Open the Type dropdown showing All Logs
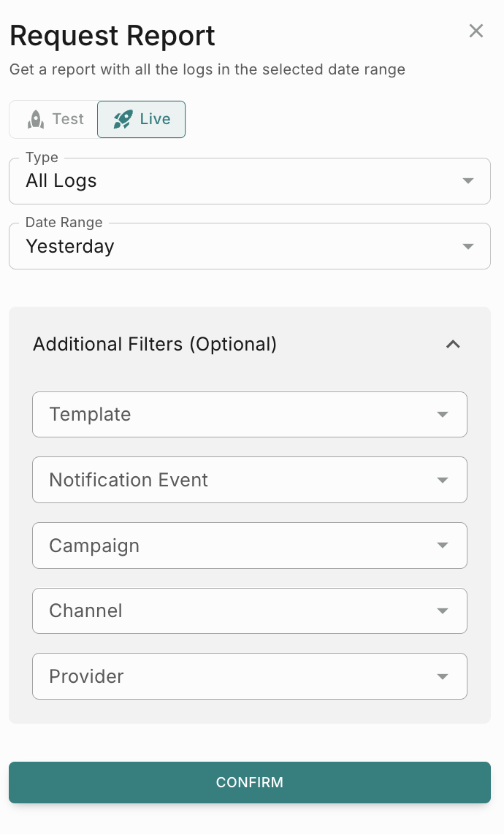 coord(249,181)
